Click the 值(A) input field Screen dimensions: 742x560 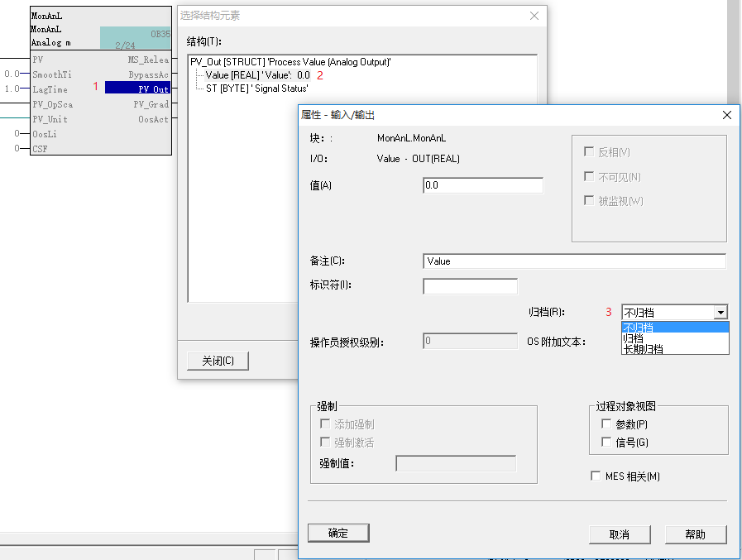tap(482, 186)
